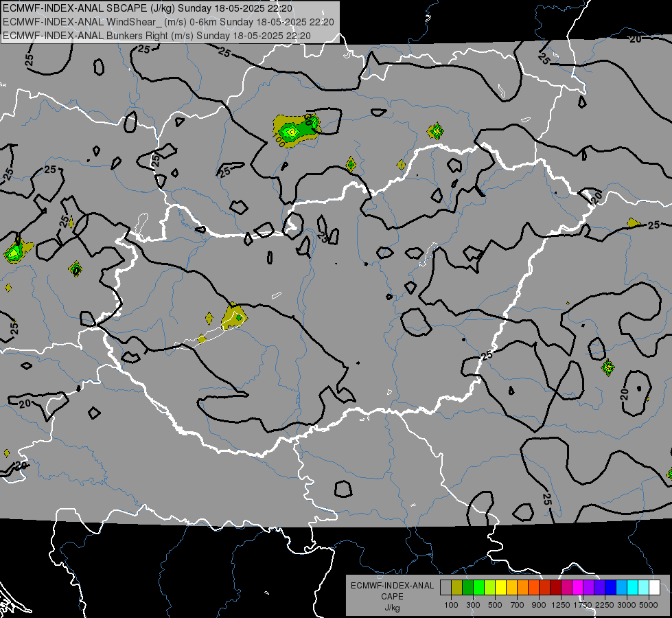Click the 3000 legend value
Viewport: 672px width, 618px height.
627,605
